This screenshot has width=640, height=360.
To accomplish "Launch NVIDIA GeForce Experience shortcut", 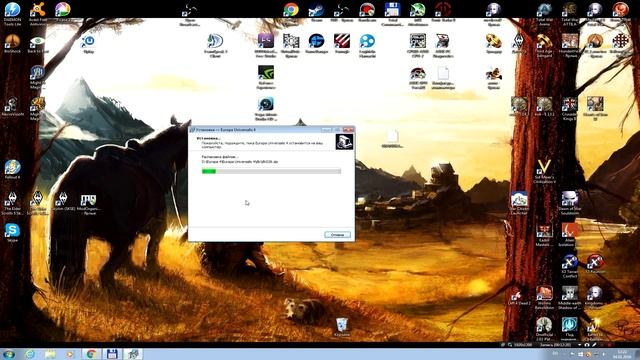I will click(x=266, y=77).
